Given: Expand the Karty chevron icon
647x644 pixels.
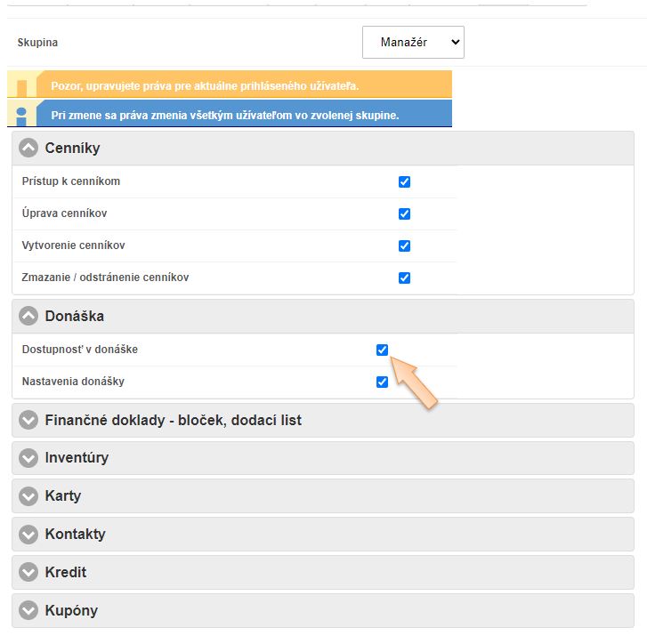Looking at the screenshot, I should (x=28, y=495).
